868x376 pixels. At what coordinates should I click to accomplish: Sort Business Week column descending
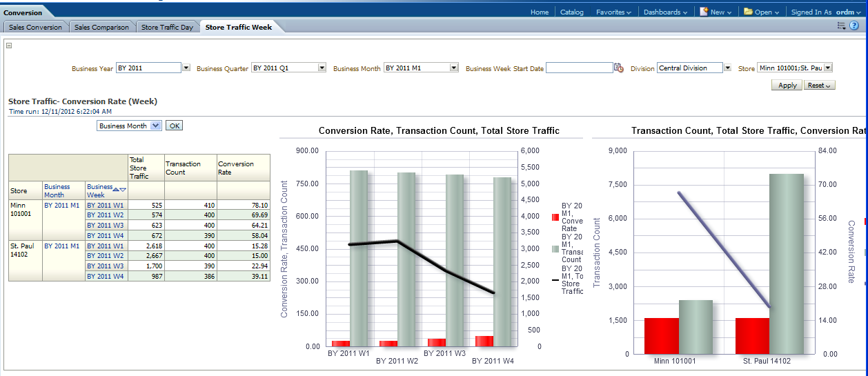click(x=124, y=189)
